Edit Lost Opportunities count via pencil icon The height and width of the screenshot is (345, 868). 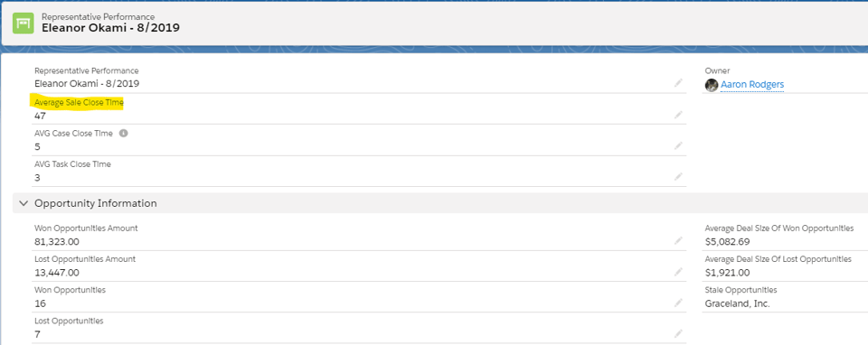click(x=678, y=334)
